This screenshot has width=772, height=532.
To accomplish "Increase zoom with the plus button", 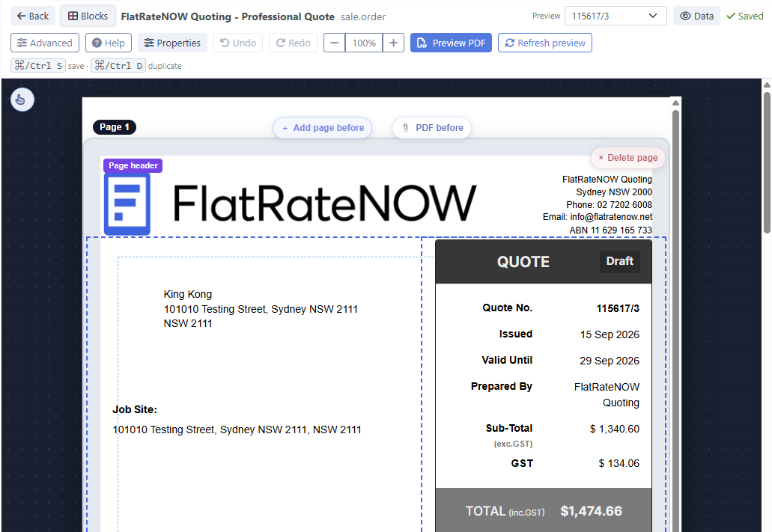I will [393, 43].
